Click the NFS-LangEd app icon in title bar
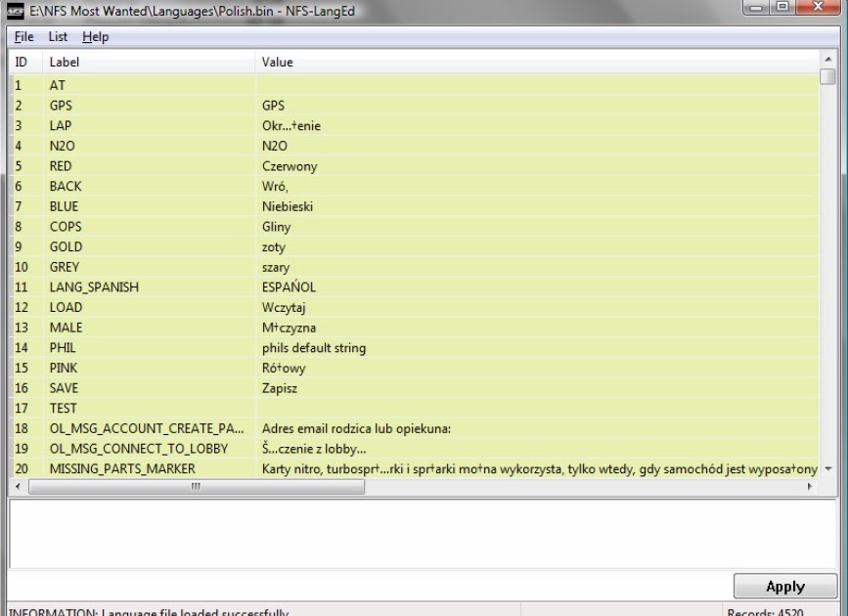The width and height of the screenshot is (848, 616). pyautogui.click(x=16, y=11)
